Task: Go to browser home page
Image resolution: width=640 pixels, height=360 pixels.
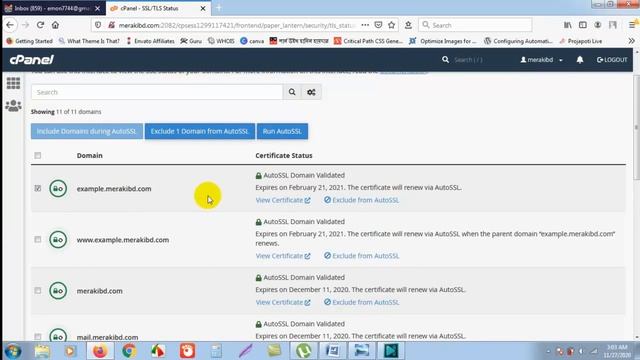Action: [55, 25]
